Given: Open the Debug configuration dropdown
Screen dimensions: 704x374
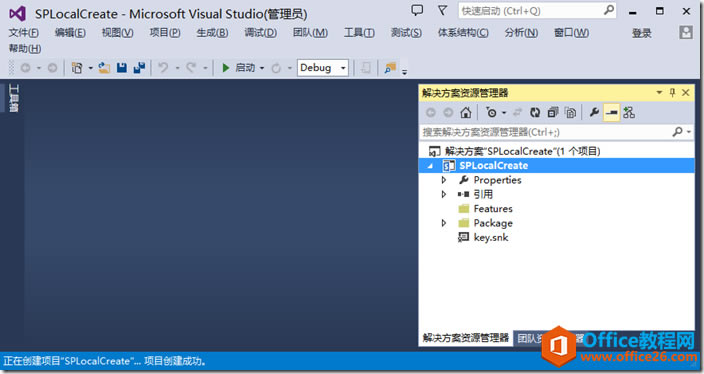Looking at the screenshot, I should [x=322, y=68].
